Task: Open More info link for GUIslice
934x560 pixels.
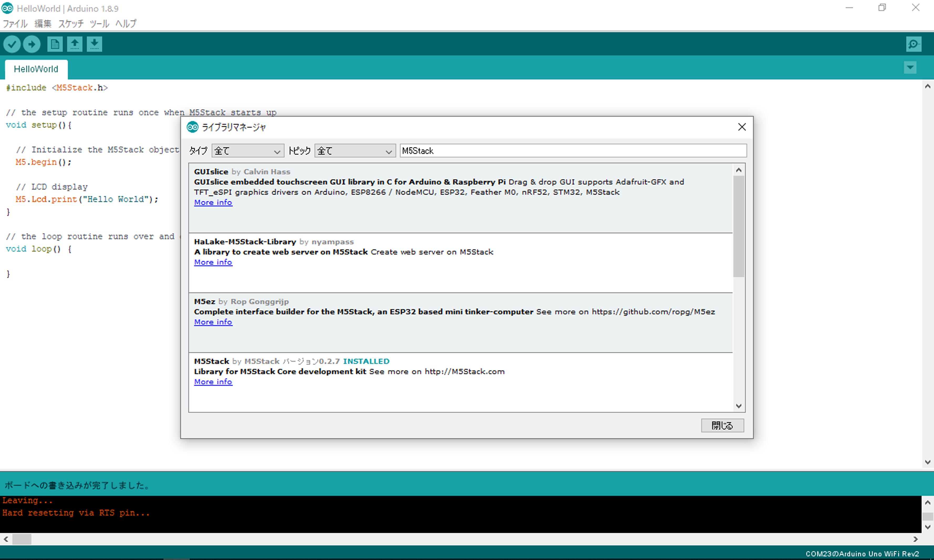Action: coord(213,203)
